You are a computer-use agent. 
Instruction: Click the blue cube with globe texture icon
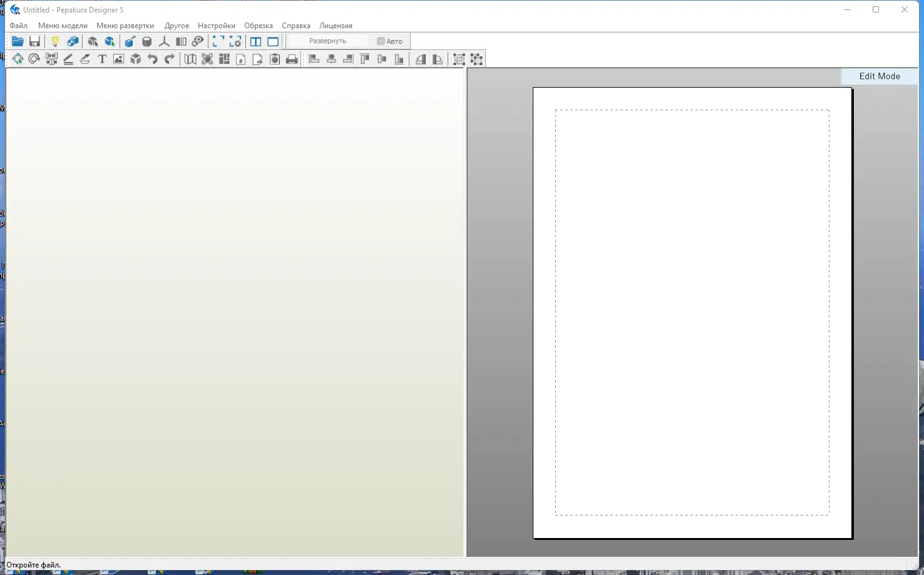(x=73, y=41)
